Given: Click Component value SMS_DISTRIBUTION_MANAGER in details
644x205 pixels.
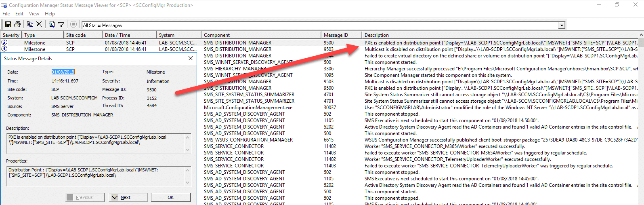Looking at the screenshot, I should pos(82,115).
